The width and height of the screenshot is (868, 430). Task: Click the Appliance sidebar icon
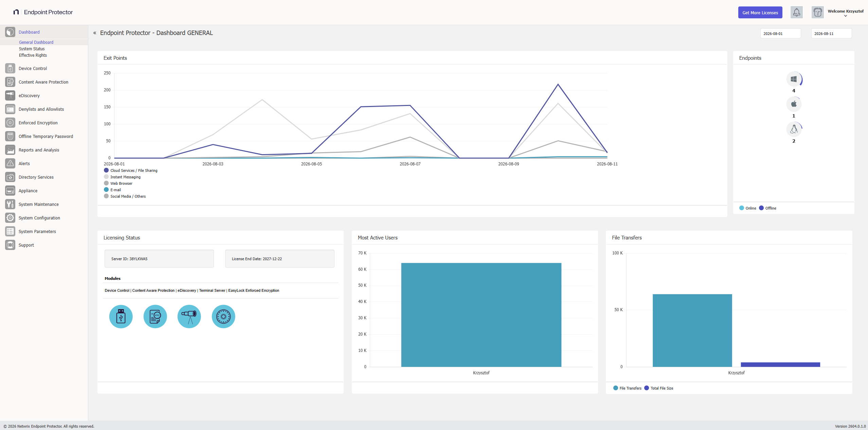(x=10, y=191)
